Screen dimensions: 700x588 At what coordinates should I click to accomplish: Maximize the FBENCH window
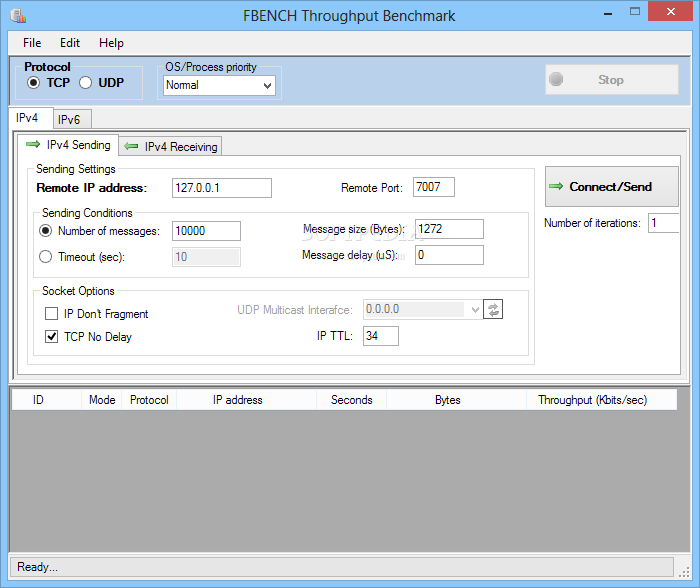click(635, 12)
